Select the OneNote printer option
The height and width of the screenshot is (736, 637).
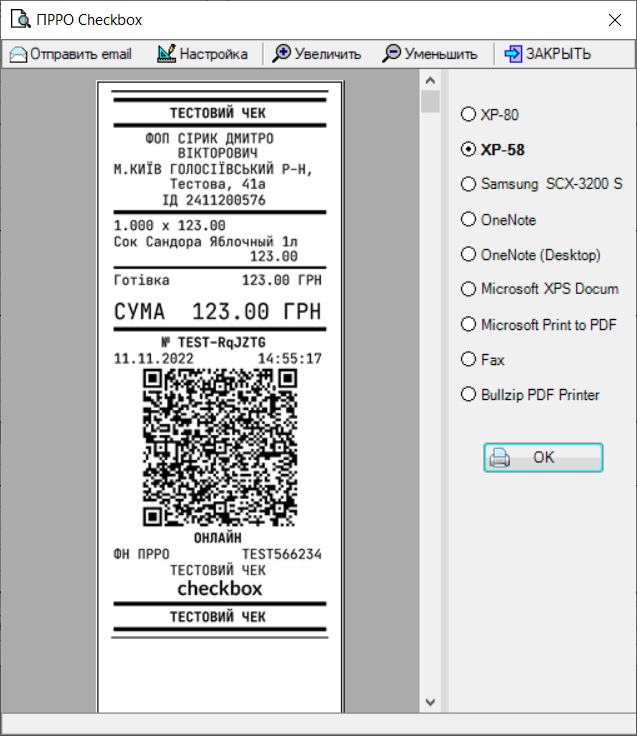tap(498, 219)
